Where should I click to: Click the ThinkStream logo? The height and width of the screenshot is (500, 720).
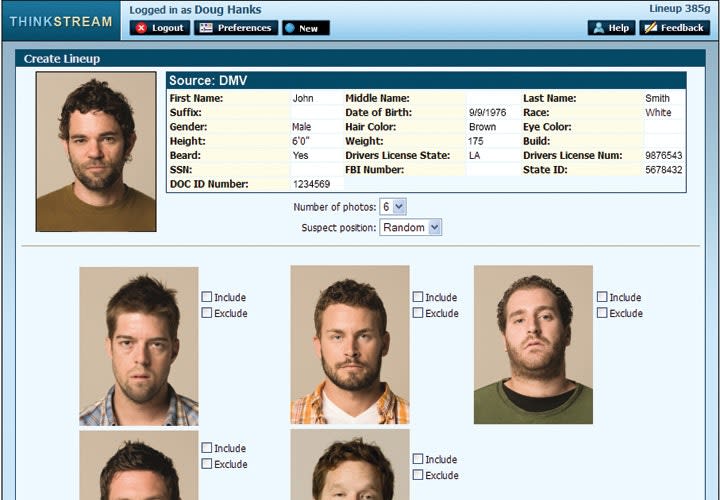[61, 21]
